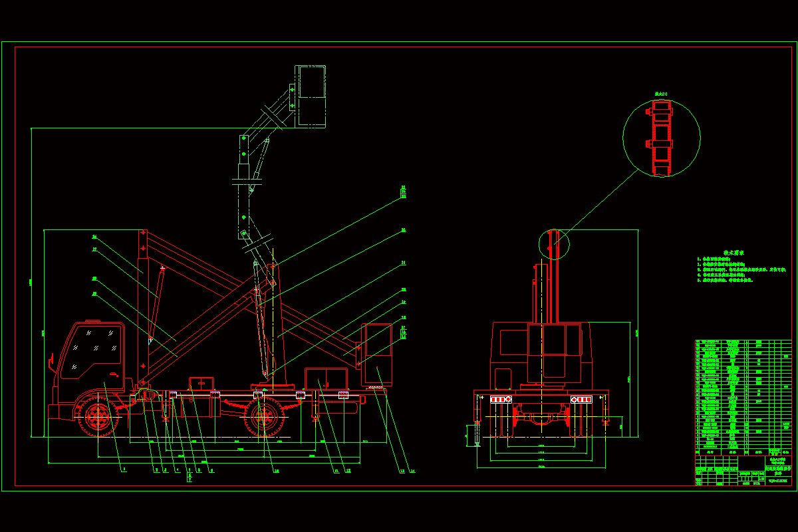Screen dimensions: 798x532
Task: Select the left tail light in rear view
Action: 501,399
